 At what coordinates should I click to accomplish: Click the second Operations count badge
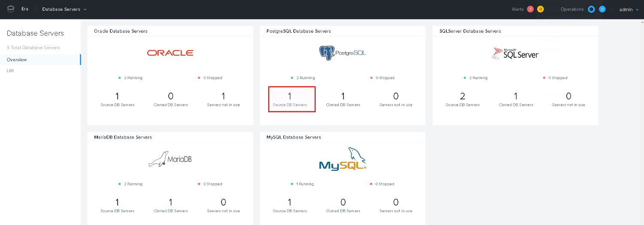pos(602,9)
